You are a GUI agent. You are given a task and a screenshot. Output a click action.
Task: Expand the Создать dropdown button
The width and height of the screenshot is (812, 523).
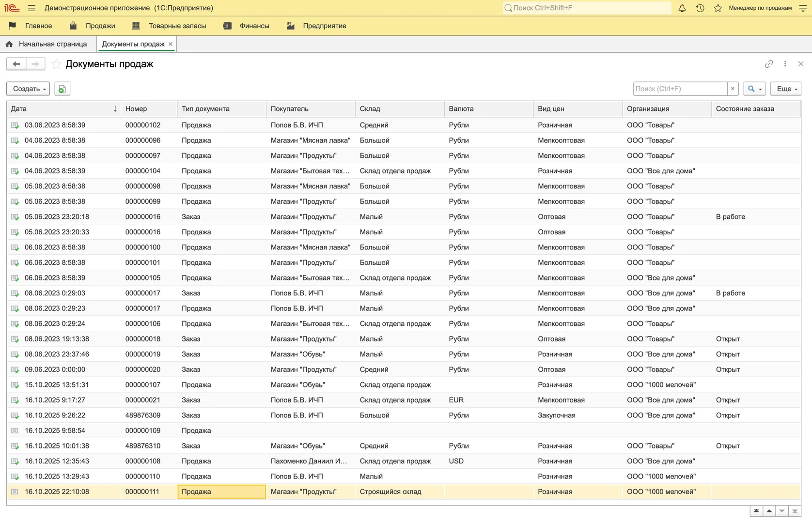28,89
